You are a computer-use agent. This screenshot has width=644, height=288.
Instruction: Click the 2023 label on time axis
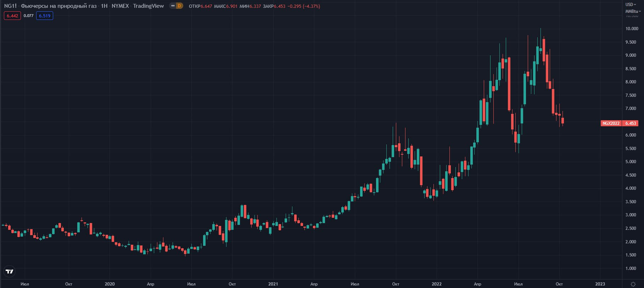click(600, 284)
